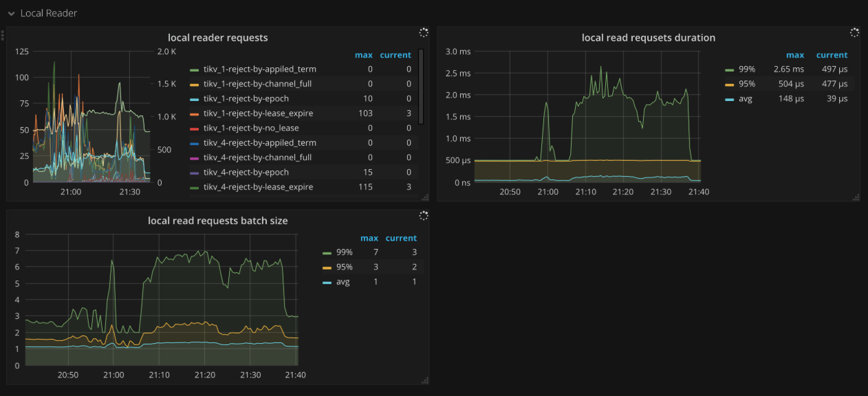Click the spinner icon on batch size panel

(x=424, y=216)
